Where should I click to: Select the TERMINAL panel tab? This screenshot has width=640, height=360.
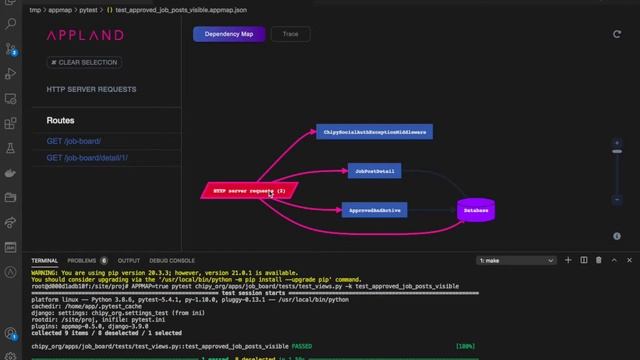(x=44, y=260)
